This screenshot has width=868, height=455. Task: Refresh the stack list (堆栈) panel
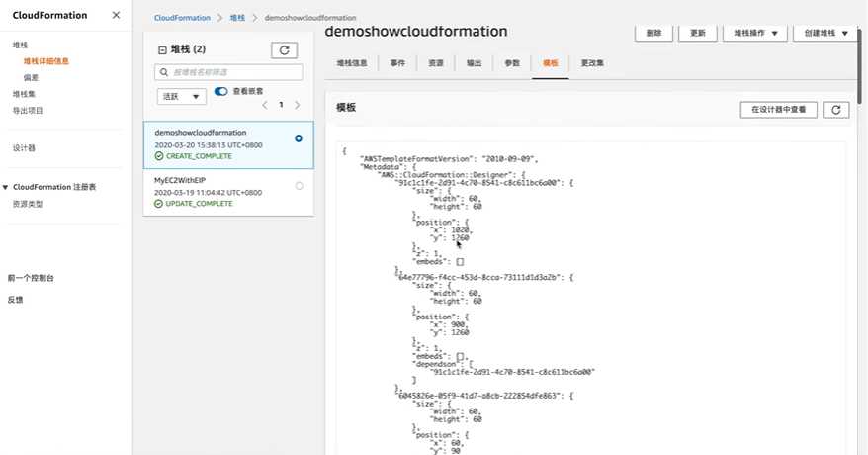(284, 49)
